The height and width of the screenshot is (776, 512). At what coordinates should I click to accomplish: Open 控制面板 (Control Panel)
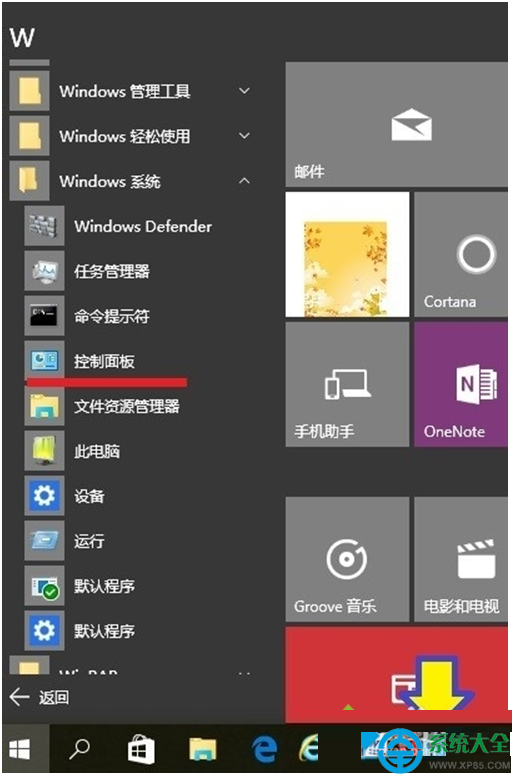(134, 361)
